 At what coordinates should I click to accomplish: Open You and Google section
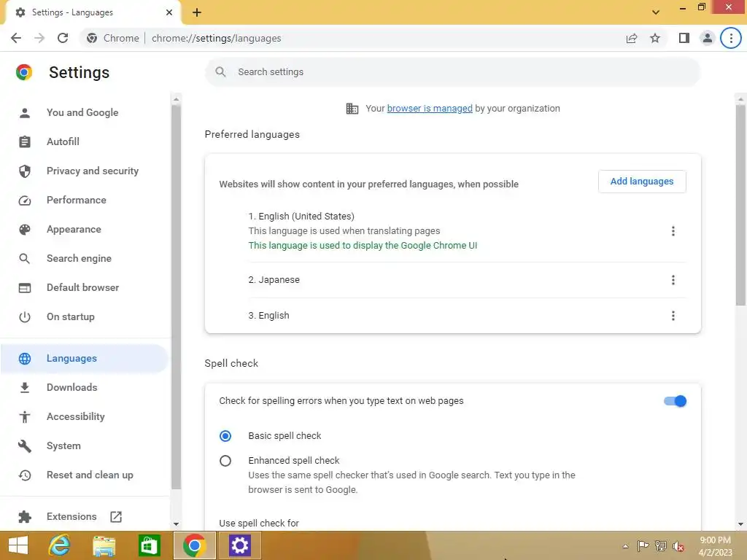point(82,112)
